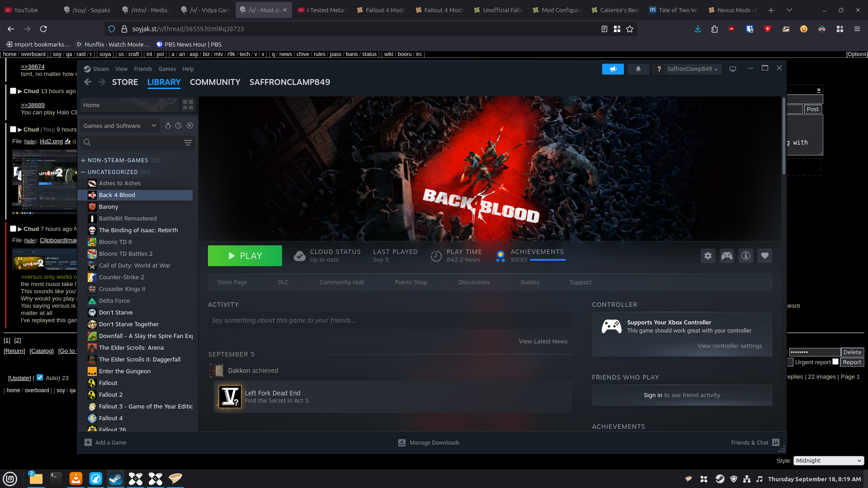Image resolution: width=868 pixels, height=488 pixels.
Task: Click View controller settings link
Action: coord(729,346)
